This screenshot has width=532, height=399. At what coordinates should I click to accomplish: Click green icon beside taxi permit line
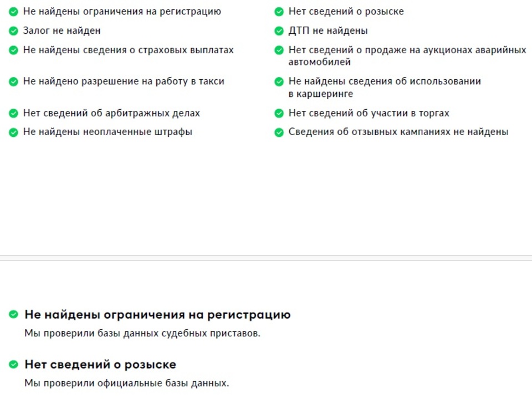tap(13, 81)
